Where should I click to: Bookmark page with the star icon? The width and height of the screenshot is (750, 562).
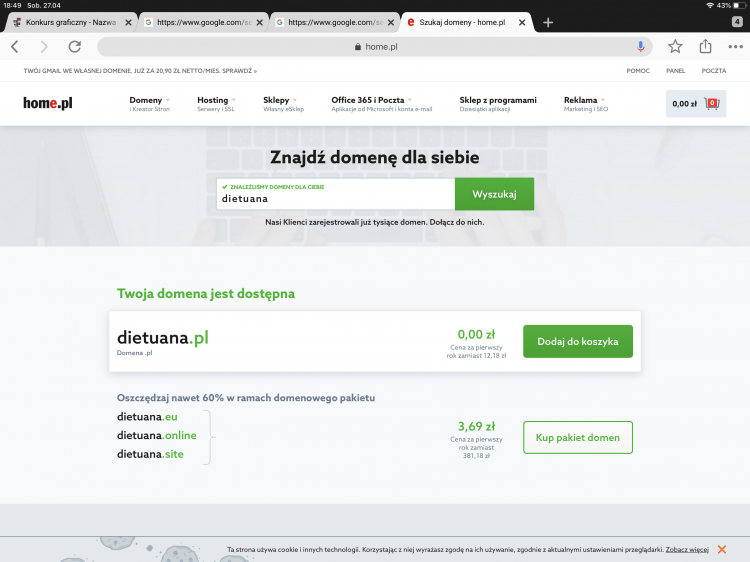[x=675, y=47]
